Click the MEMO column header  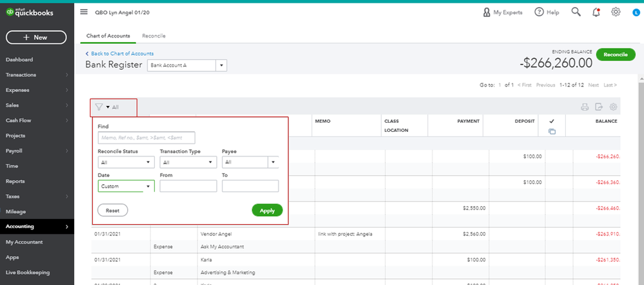point(323,121)
